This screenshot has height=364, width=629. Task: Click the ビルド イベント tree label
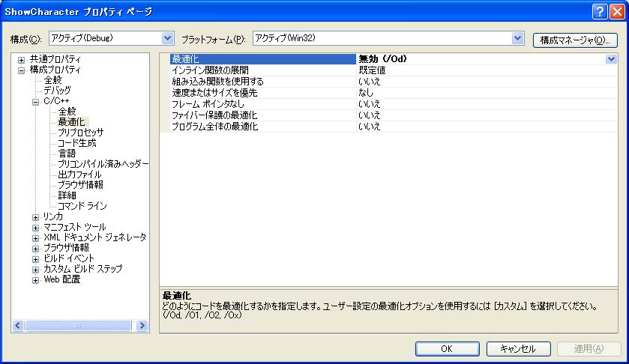(69, 258)
